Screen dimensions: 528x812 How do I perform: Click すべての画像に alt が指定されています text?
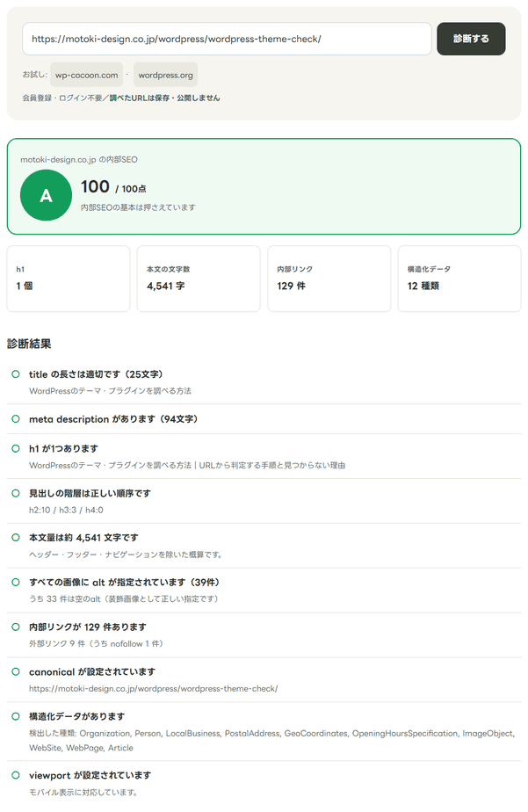pos(125,582)
